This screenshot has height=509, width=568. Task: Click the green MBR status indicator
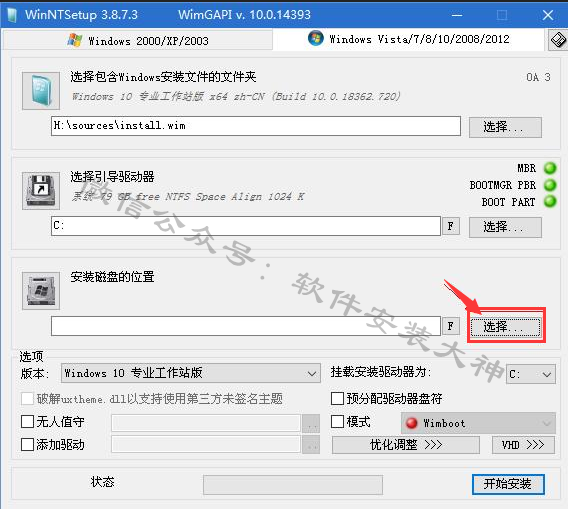click(x=550, y=168)
